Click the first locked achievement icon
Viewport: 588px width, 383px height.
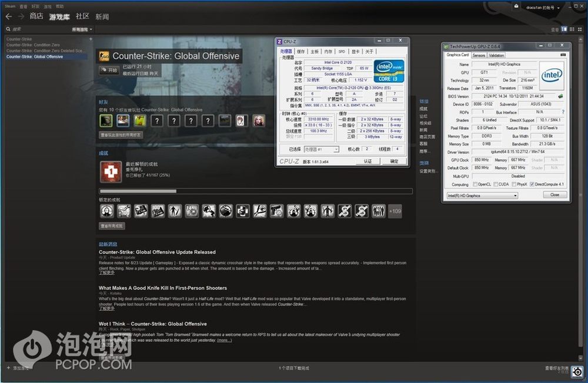[x=107, y=211]
